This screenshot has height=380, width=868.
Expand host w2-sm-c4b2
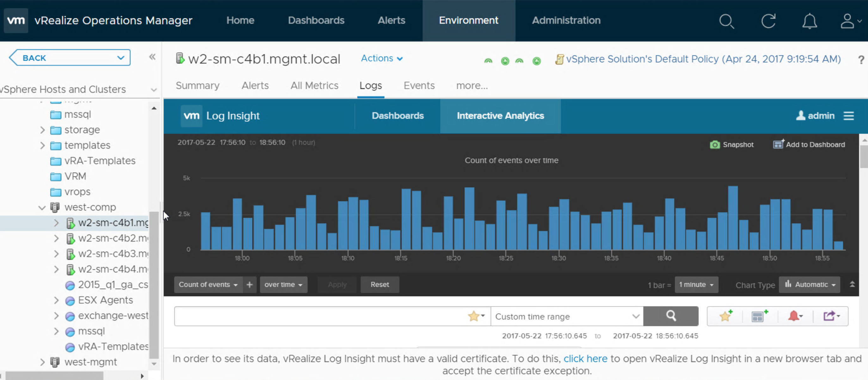(56, 238)
